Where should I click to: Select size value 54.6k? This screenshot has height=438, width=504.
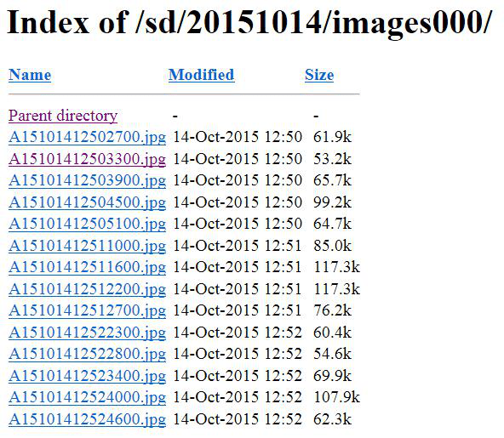[332, 354]
